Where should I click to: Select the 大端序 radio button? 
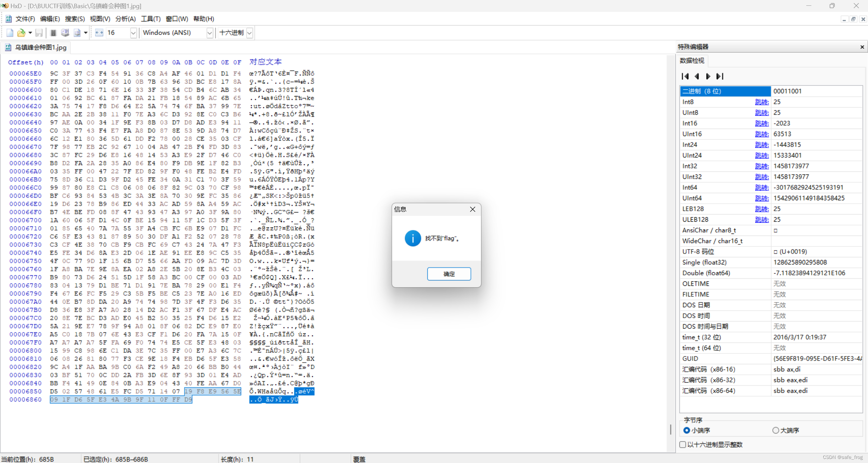coord(775,430)
